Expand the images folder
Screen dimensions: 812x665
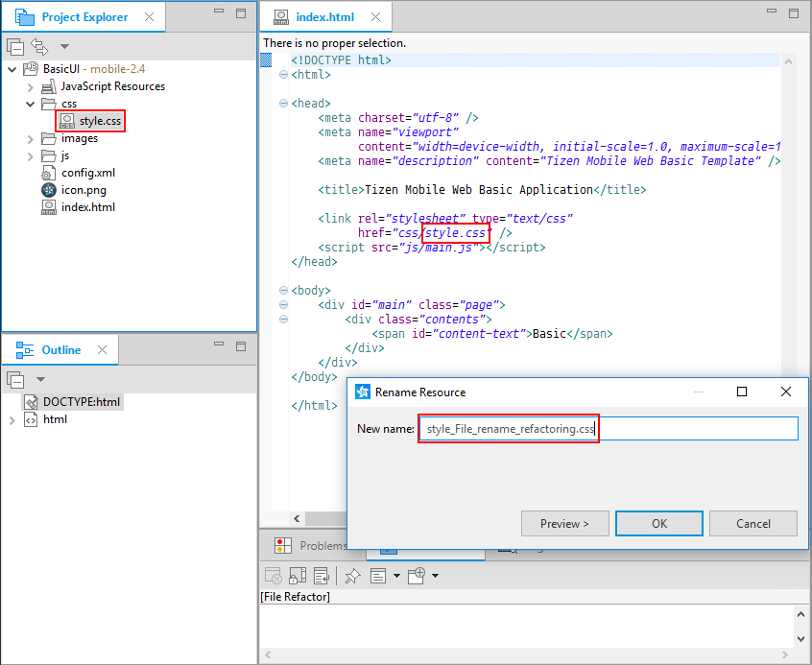click(30, 138)
